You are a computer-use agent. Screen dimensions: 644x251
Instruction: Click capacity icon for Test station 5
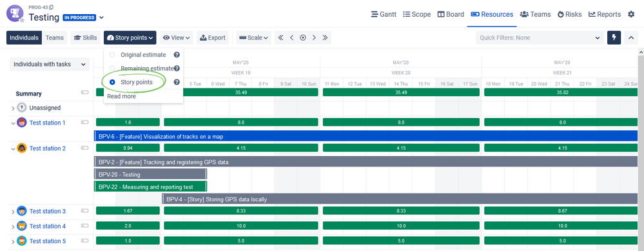pos(84,241)
